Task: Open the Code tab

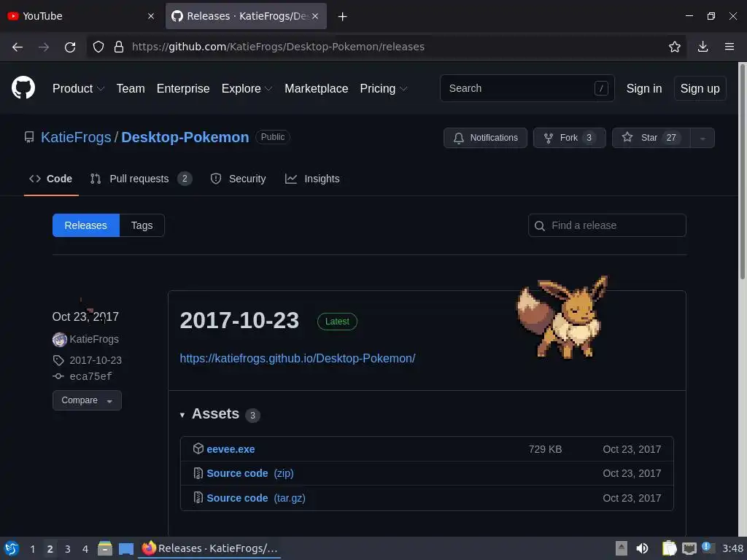Action: tap(51, 179)
